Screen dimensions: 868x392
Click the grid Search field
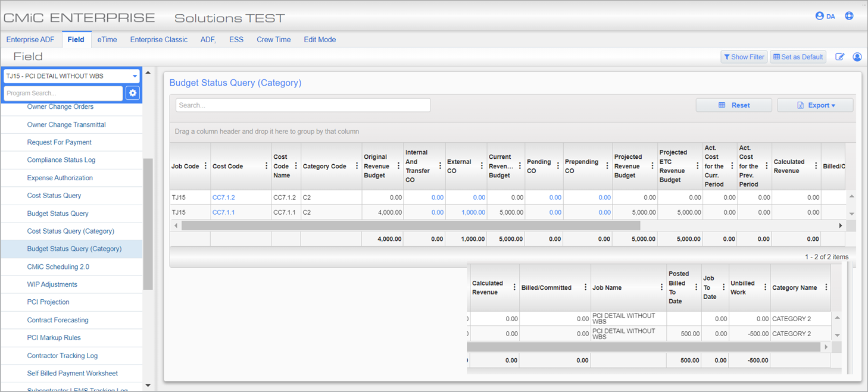(303, 105)
